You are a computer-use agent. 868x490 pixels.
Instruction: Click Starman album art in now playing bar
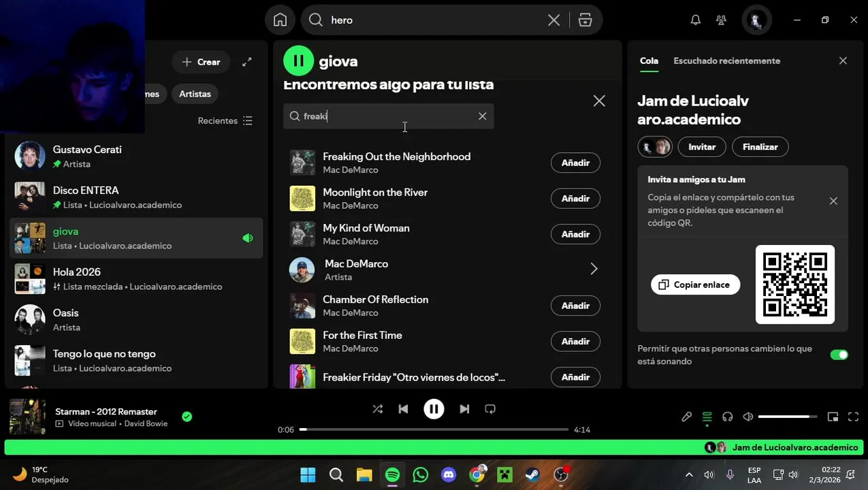pos(27,417)
